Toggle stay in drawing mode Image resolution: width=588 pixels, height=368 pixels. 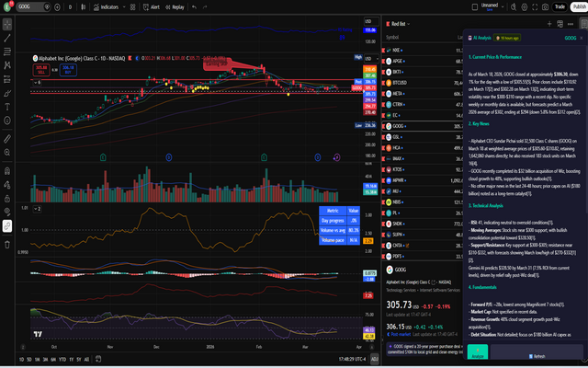pyautogui.click(x=7, y=184)
